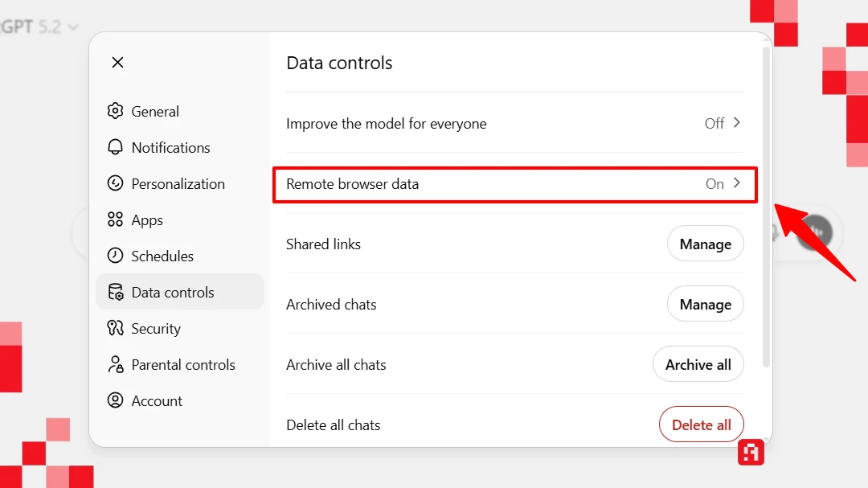Click the Schedules clock icon

point(116,256)
